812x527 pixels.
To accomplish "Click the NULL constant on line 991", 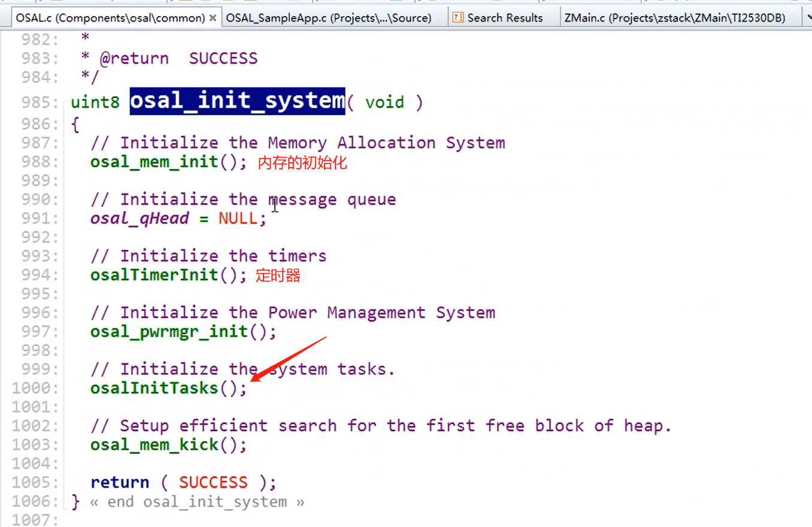I will point(238,219).
